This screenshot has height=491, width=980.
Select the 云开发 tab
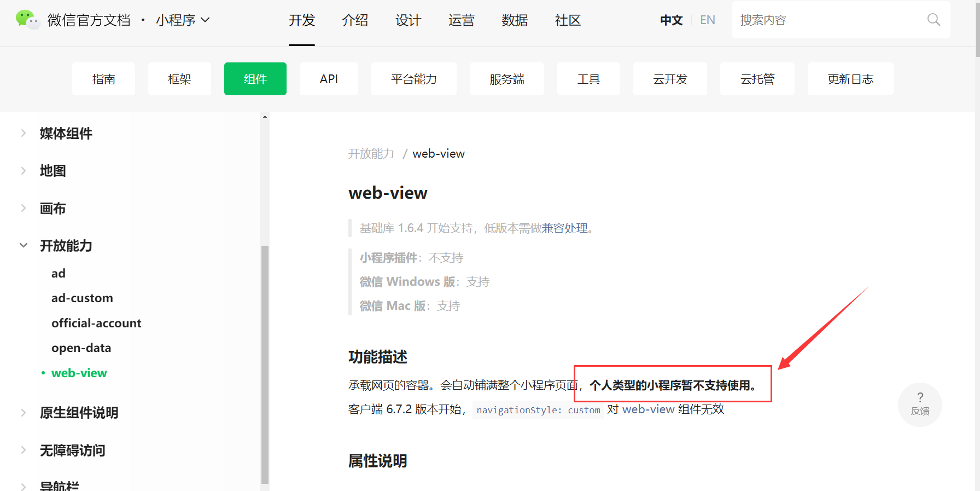[x=670, y=79]
